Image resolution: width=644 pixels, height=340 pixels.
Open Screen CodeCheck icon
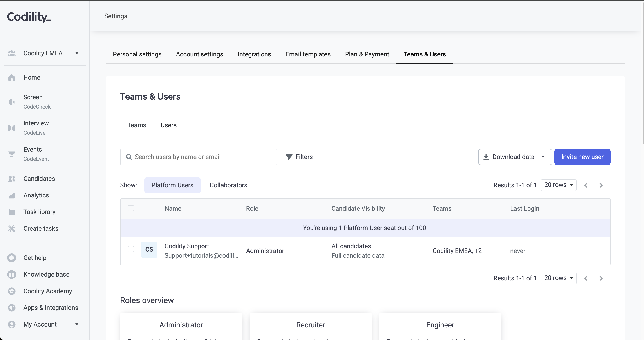[12, 102]
